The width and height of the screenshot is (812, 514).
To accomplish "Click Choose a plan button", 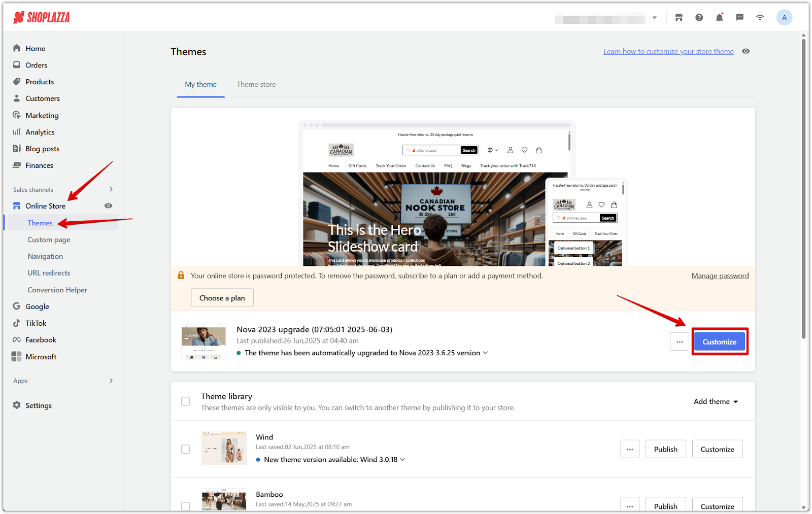I will coord(222,298).
